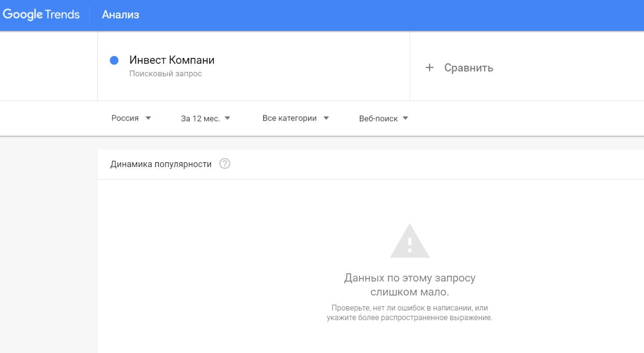This screenshot has height=353, width=644.
Task: Click the Google Trends logo
Action: click(41, 14)
